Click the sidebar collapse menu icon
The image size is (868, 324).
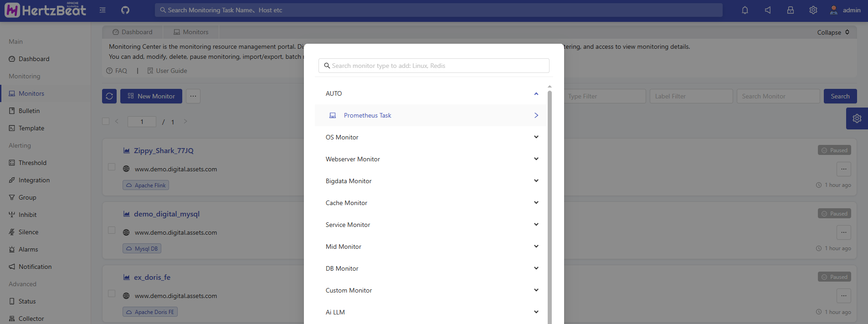[x=103, y=10]
